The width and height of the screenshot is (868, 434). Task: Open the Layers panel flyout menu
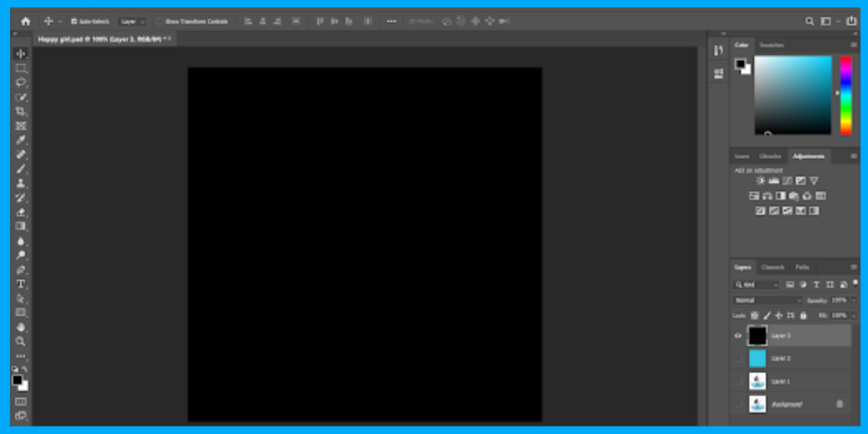(854, 267)
